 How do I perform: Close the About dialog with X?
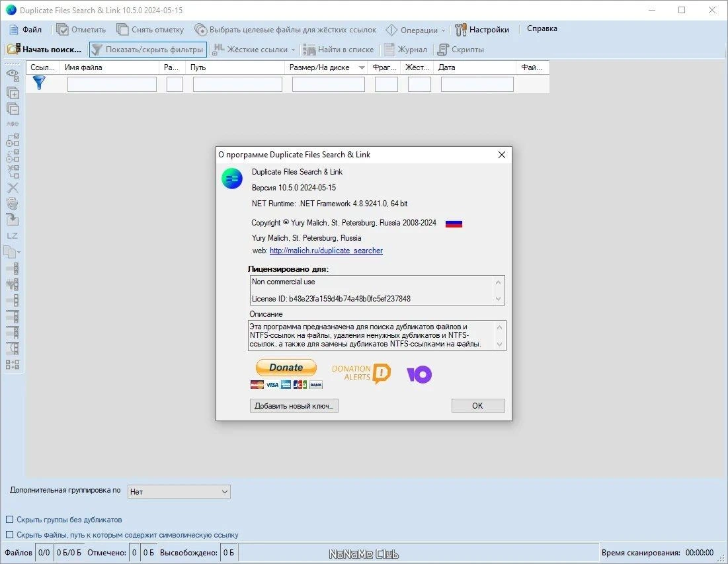coord(501,155)
